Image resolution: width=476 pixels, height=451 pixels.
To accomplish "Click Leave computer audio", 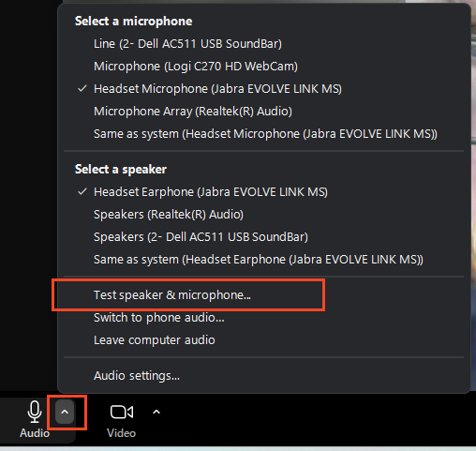I will (x=263, y=340).
